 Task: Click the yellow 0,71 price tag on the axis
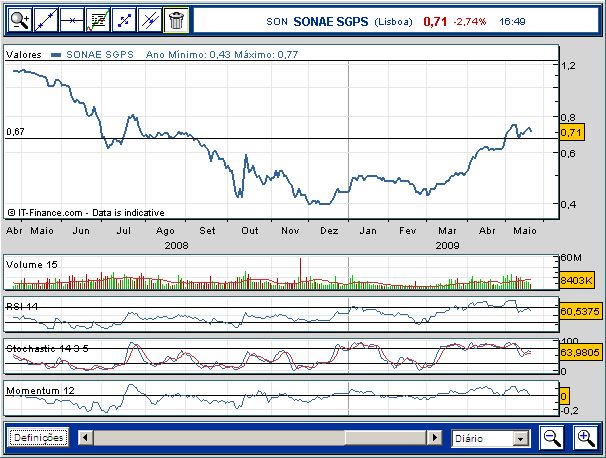click(x=572, y=133)
